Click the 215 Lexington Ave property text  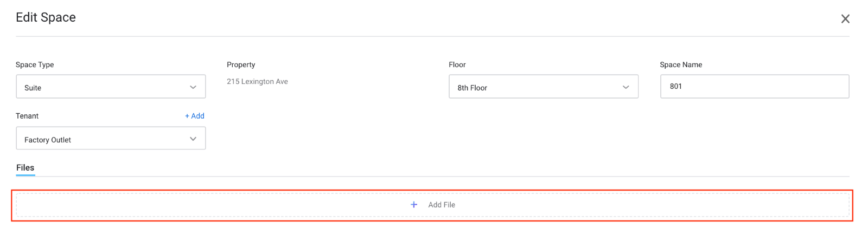(258, 82)
